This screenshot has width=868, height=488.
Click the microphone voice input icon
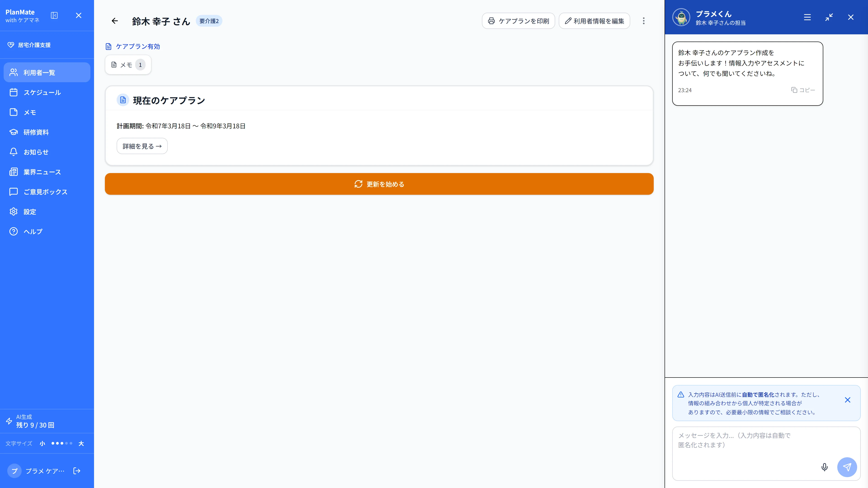(x=824, y=467)
